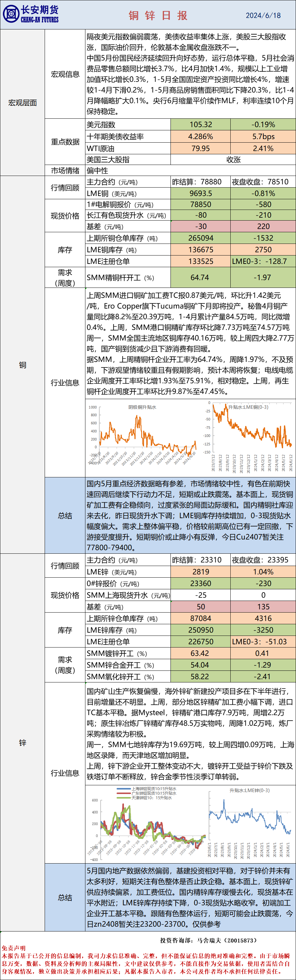This screenshot has width=296, height=980.
Task: Select 上期所锌仓单库存 value 87084
Action: (201, 619)
